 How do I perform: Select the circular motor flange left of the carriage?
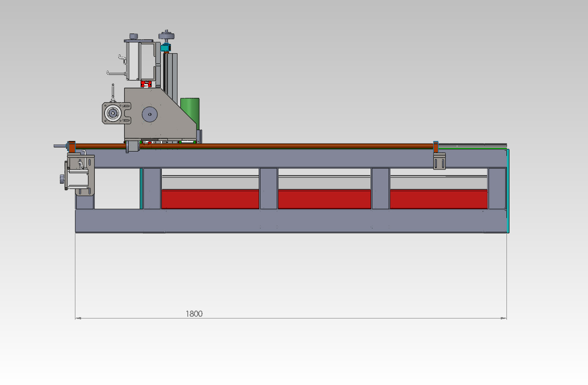[114, 114]
